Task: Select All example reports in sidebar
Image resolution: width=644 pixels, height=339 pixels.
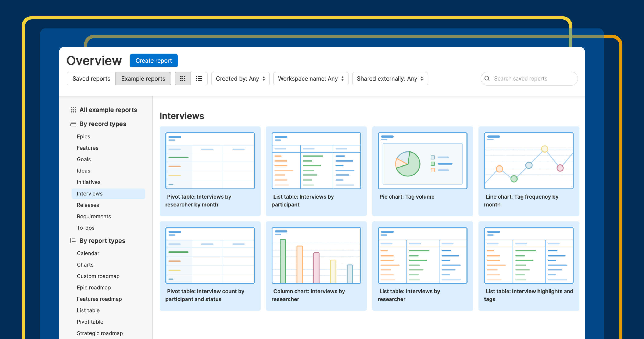Action: coord(108,110)
